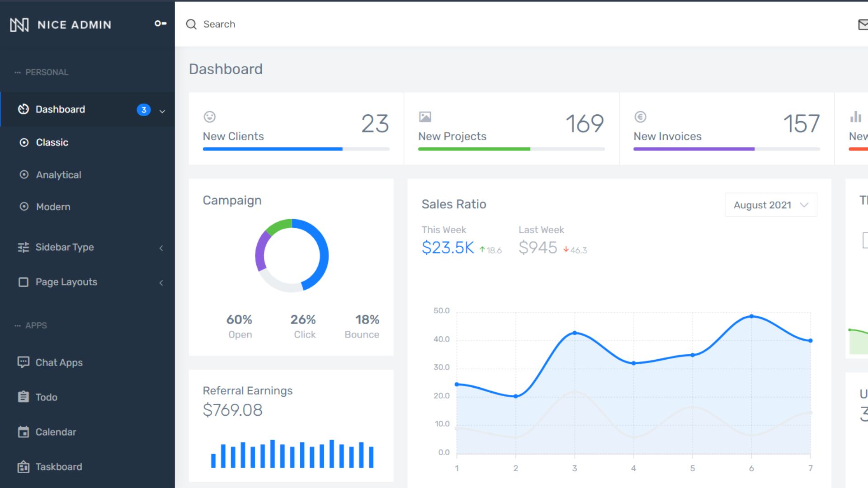Click the Last Week $945 value
868x488 pixels.
(x=538, y=248)
